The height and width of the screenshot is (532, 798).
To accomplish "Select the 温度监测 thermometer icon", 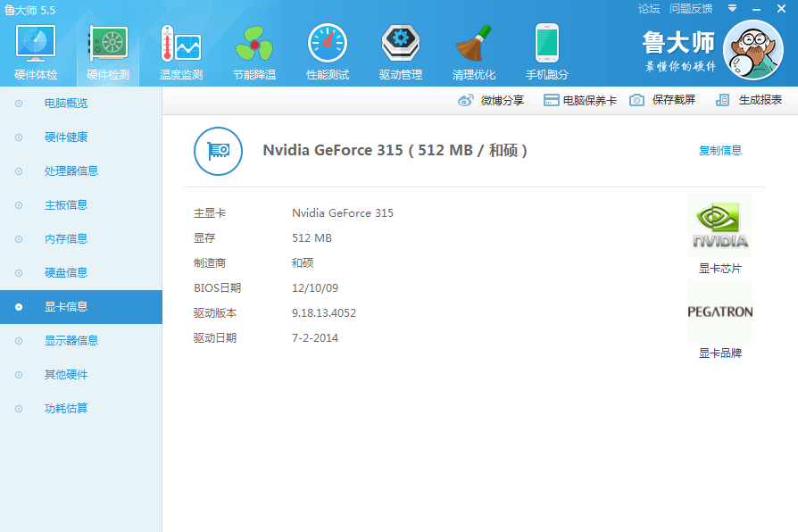I will coord(180,45).
